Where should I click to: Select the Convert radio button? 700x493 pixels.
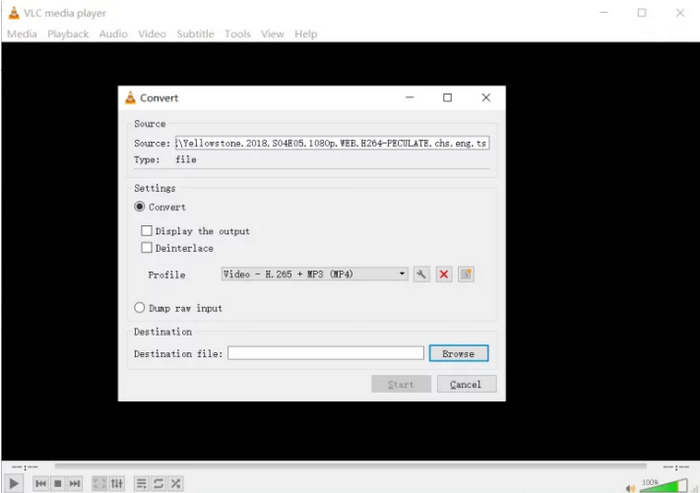(x=140, y=207)
